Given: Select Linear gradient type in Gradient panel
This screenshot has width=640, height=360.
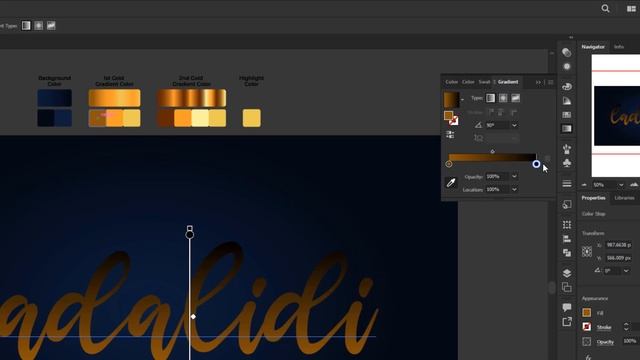Looking at the screenshot, I should click(491, 98).
